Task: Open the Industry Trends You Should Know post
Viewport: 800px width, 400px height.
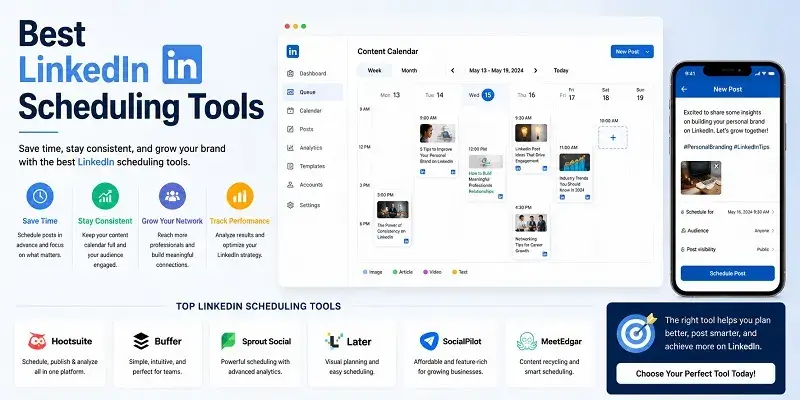Action: click(x=575, y=172)
